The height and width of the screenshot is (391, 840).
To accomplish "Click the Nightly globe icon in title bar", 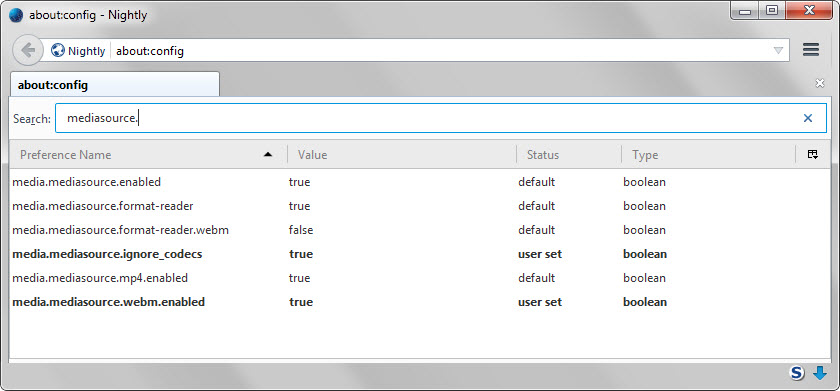I will (17, 14).
